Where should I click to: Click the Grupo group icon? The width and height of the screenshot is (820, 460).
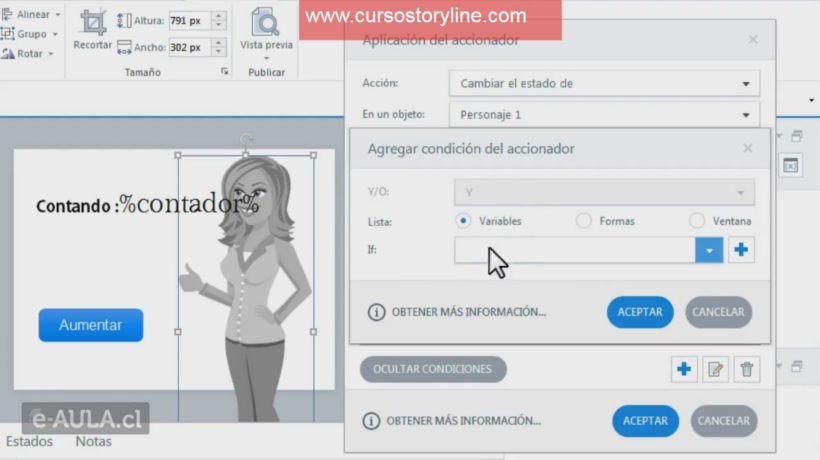7,34
